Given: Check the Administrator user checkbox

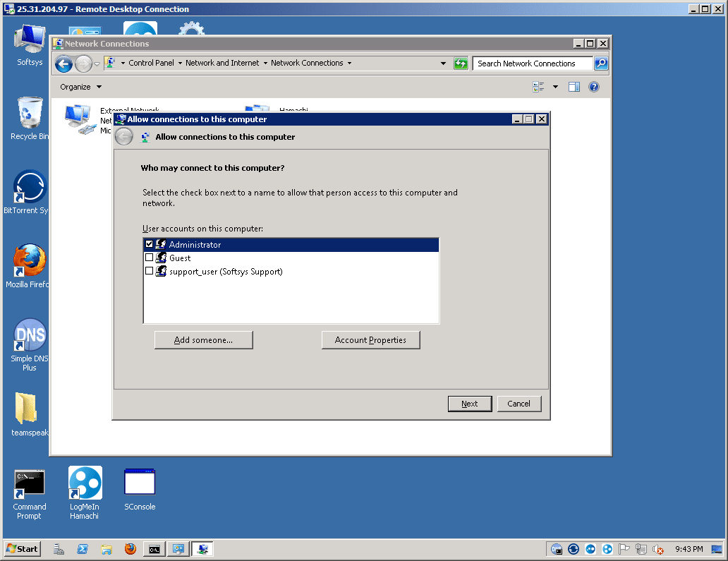Looking at the screenshot, I should [x=149, y=244].
